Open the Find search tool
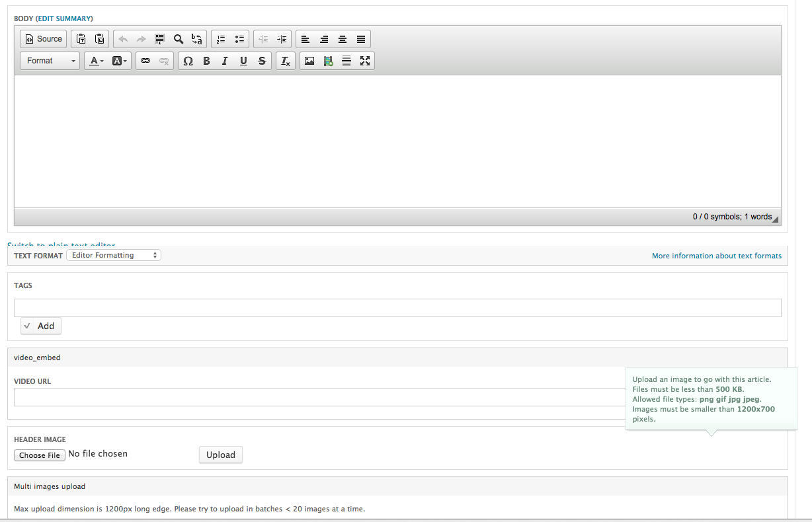The image size is (812, 522). pyautogui.click(x=179, y=39)
